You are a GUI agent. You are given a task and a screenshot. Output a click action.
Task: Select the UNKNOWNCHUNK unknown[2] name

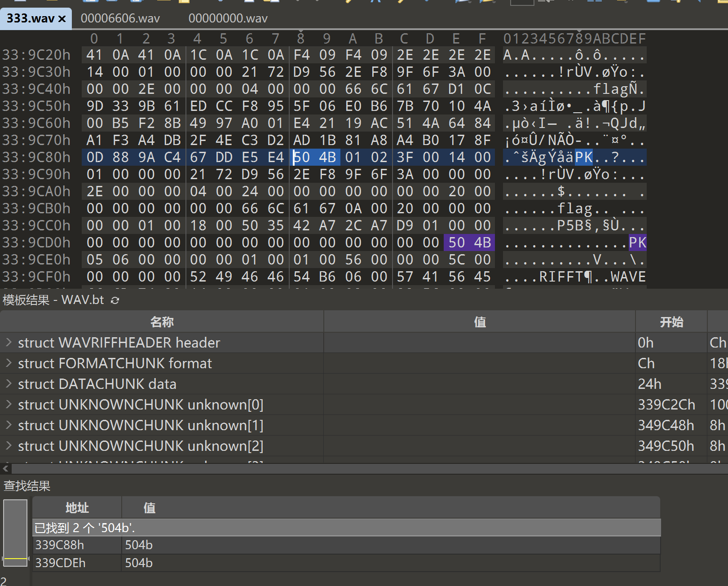(141, 446)
